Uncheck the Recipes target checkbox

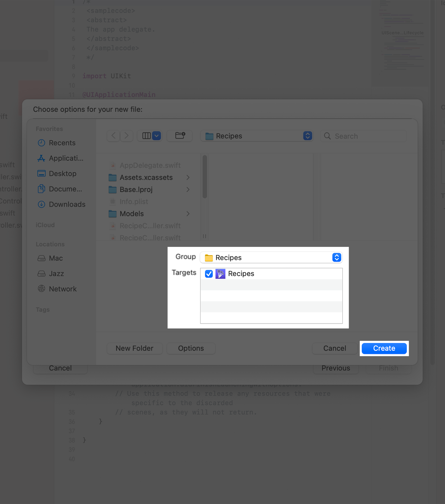[x=209, y=274]
